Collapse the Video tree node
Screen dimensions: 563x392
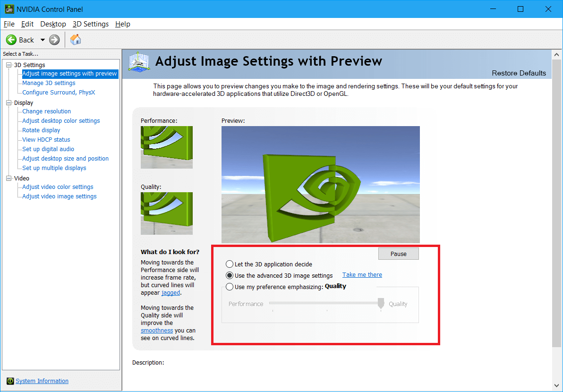coord(9,179)
